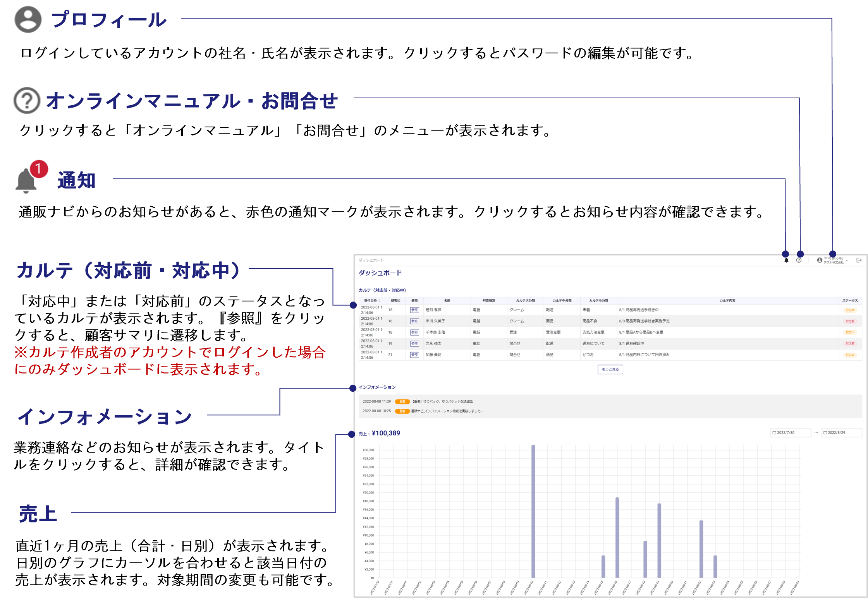The width and height of the screenshot is (868, 598).
Task: Open the notification bell in dashboard header
Action: (x=786, y=260)
